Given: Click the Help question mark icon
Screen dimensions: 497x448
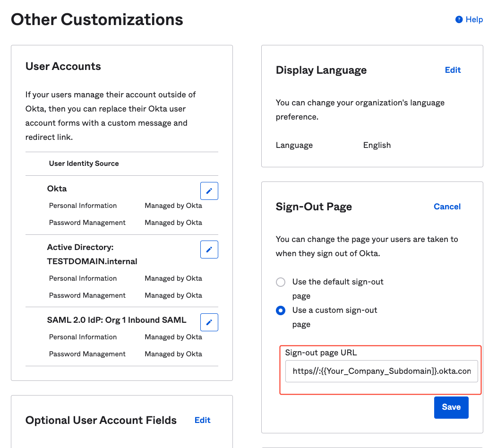Looking at the screenshot, I should (x=459, y=20).
